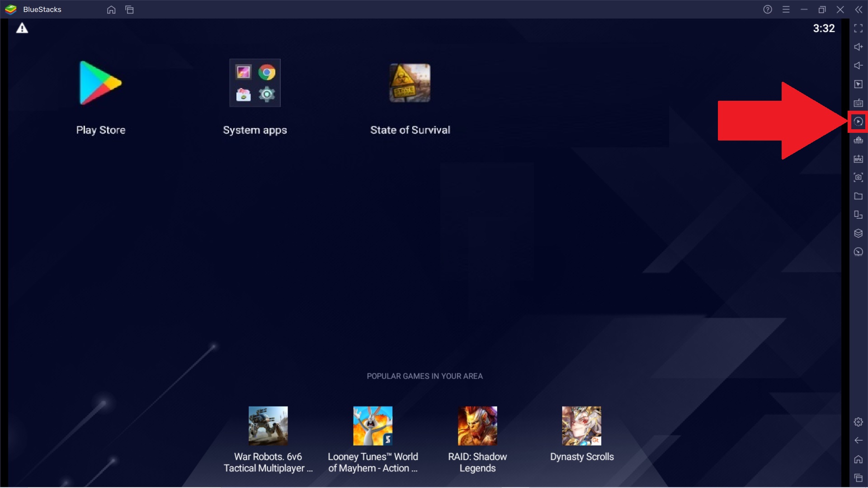Open the multi-instance layers sidebar icon
The height and width of the screenshot is (488, 868).
click(859, 233)
